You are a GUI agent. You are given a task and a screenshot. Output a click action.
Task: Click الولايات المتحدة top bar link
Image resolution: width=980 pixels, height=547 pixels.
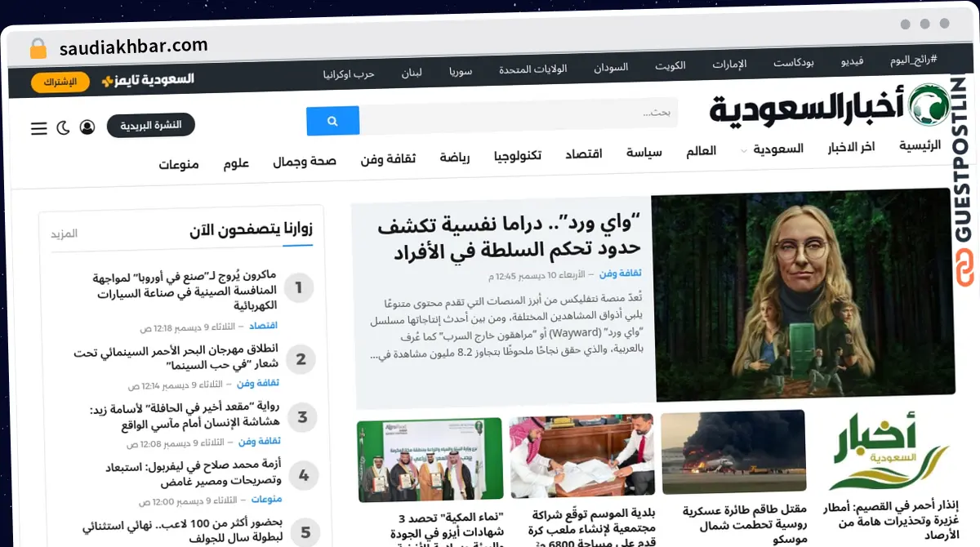click(532, 69)
